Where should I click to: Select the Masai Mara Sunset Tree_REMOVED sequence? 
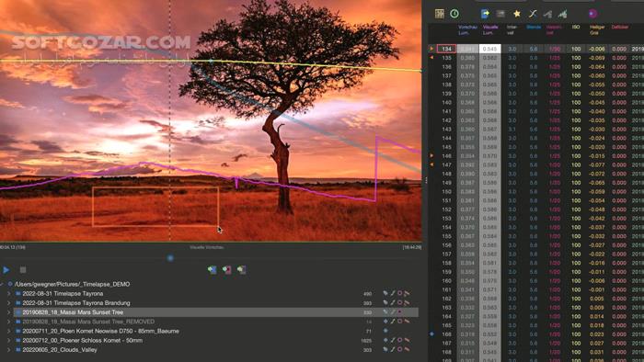[x=88, y=322]
